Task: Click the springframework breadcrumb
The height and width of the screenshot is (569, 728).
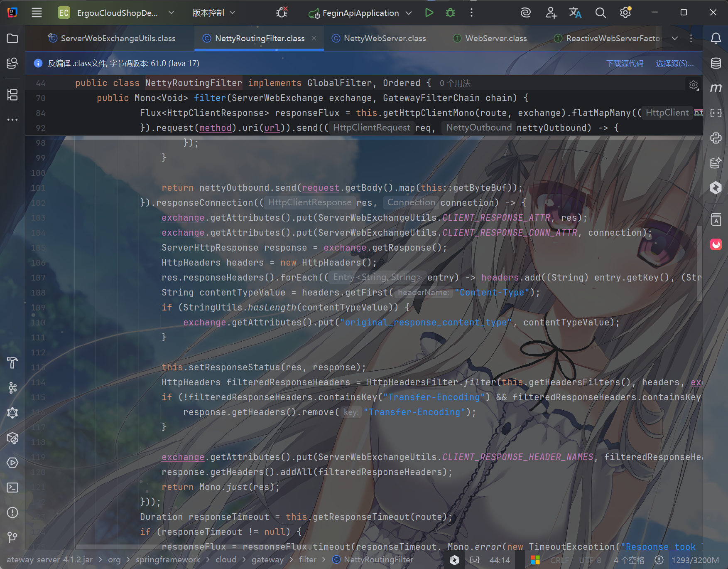Action: point(168,560)
